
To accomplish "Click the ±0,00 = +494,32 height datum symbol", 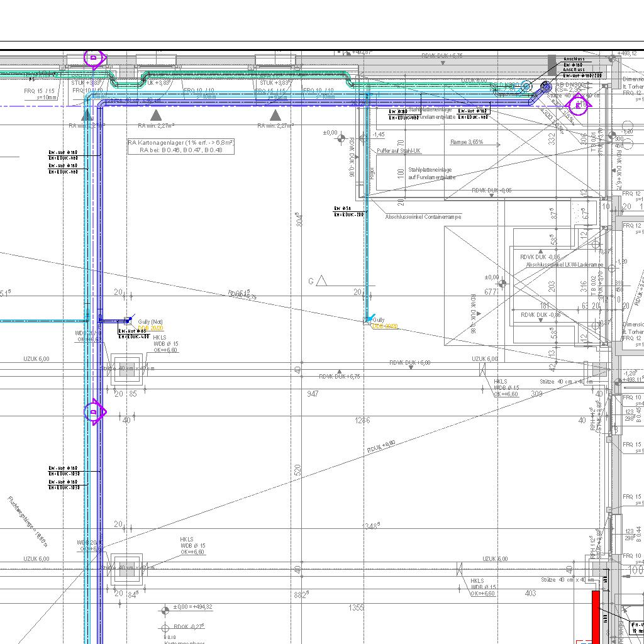I will 165,608.
